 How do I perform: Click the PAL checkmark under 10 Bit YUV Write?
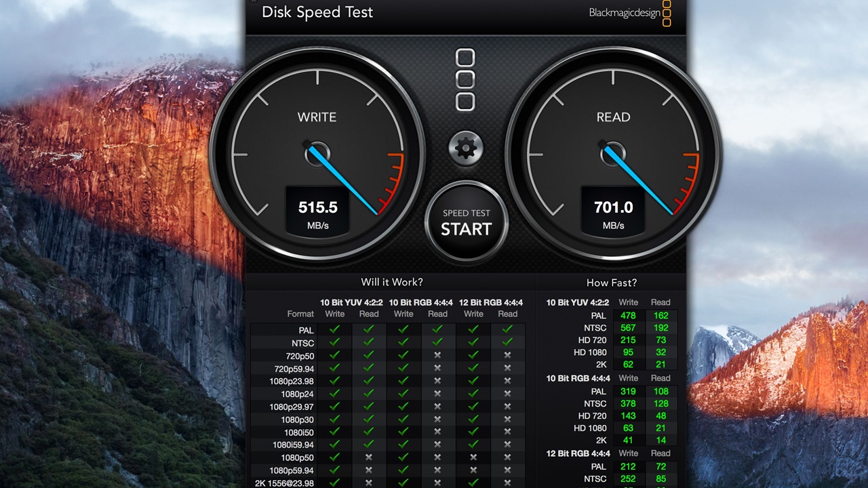tap(334, 329)
